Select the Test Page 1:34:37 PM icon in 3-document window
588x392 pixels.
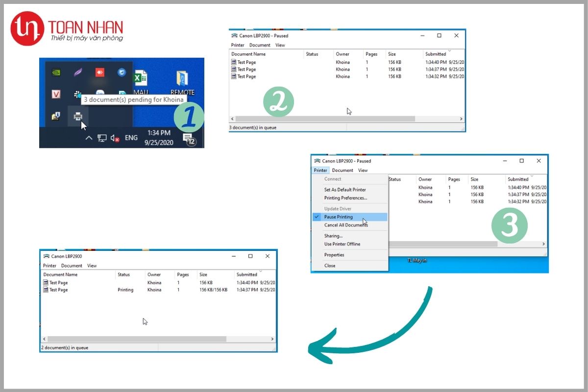pos(234,69)
